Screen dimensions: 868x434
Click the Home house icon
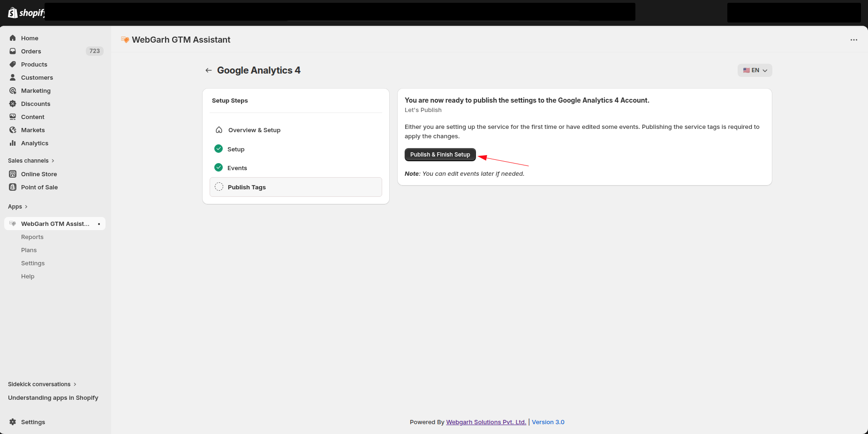13,38
